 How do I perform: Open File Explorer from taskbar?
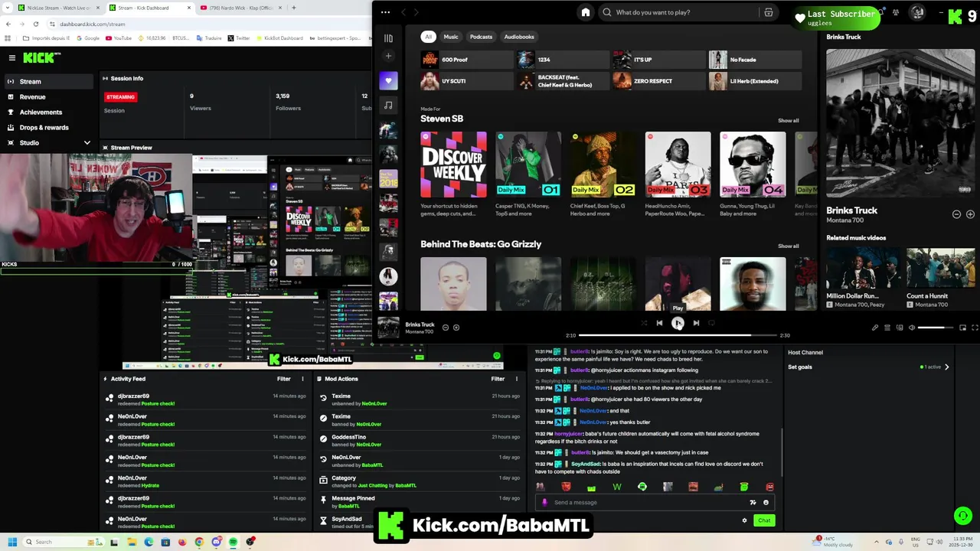[132, 542]
